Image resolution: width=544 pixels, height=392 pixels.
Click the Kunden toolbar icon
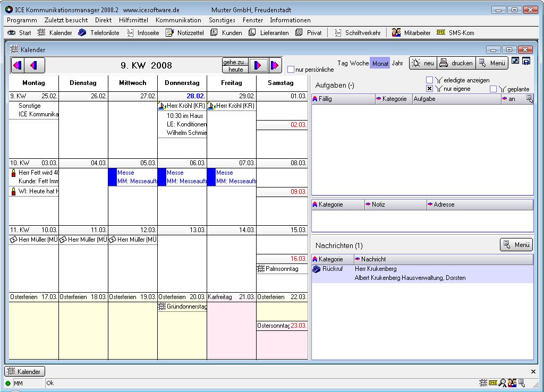226,33
